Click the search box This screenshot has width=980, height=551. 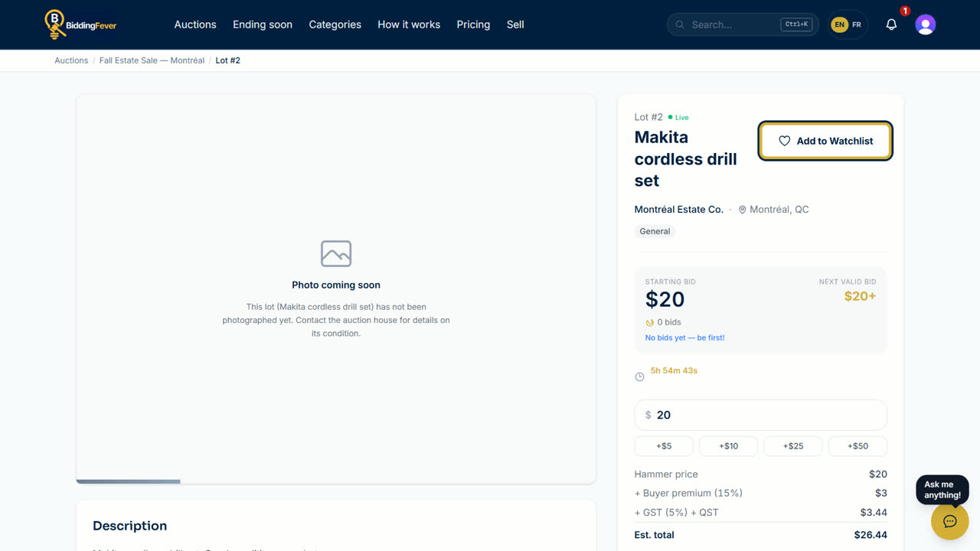click(743, 24)
